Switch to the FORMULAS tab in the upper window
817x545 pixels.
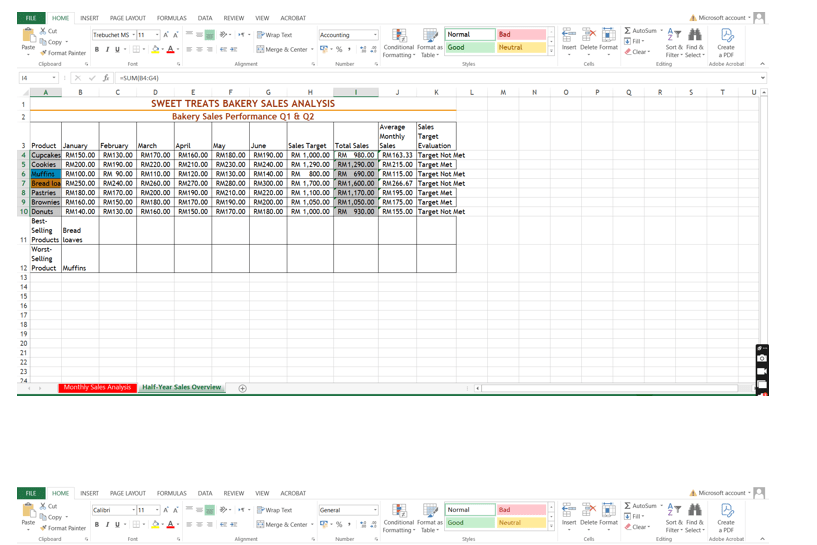click(171, 18)
